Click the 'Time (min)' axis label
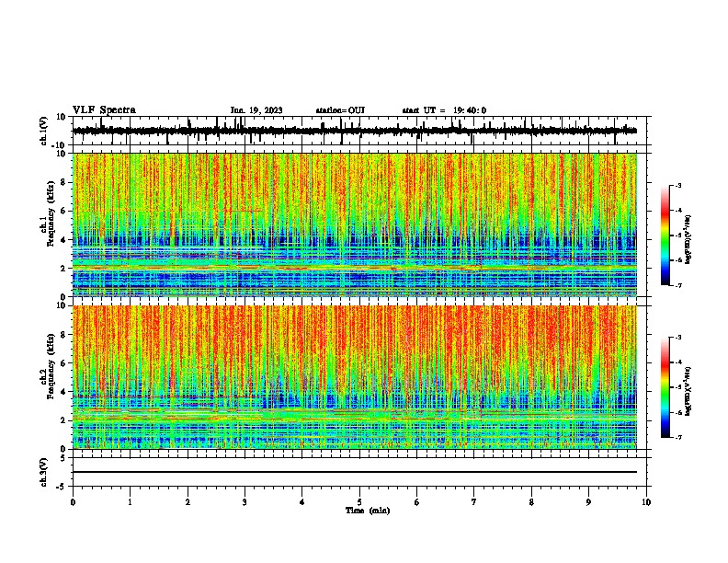The image size is (728, 563). pos(368,511)
